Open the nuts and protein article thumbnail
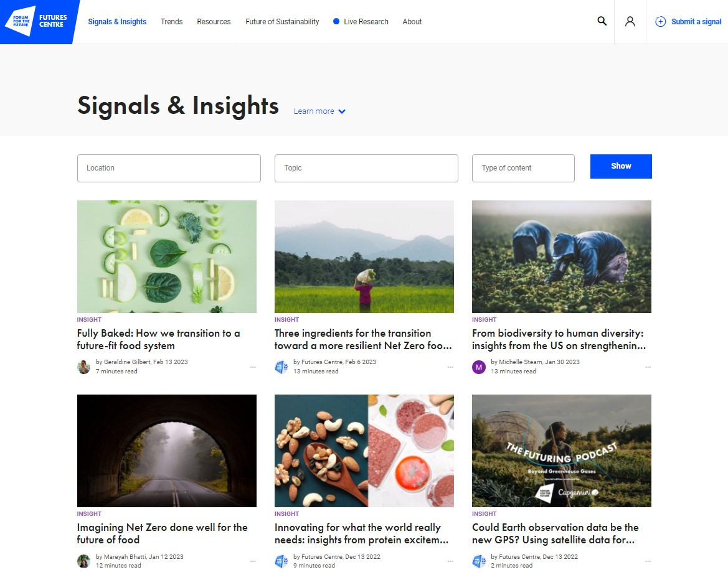The height and width of the screenshot is (585, 728). 364,451
